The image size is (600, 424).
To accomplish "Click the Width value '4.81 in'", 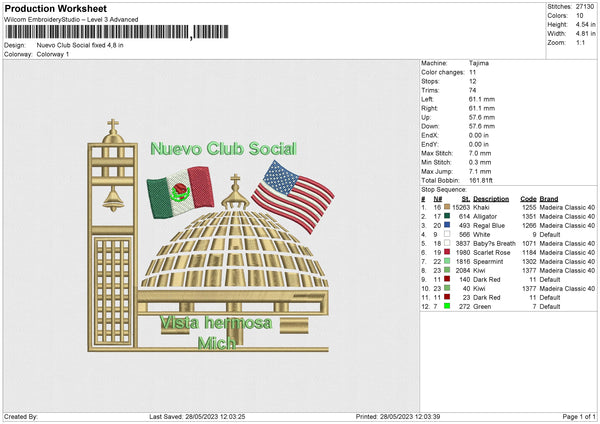I will (x=585, y=34).
